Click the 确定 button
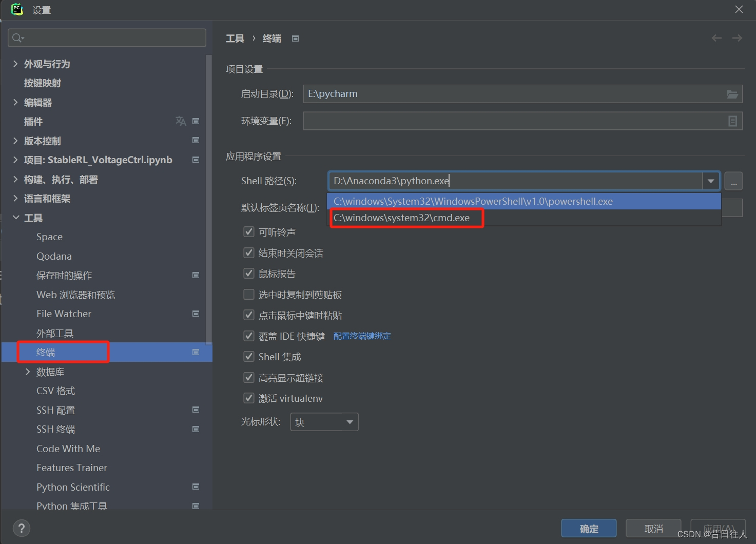 tap(589, 528)
